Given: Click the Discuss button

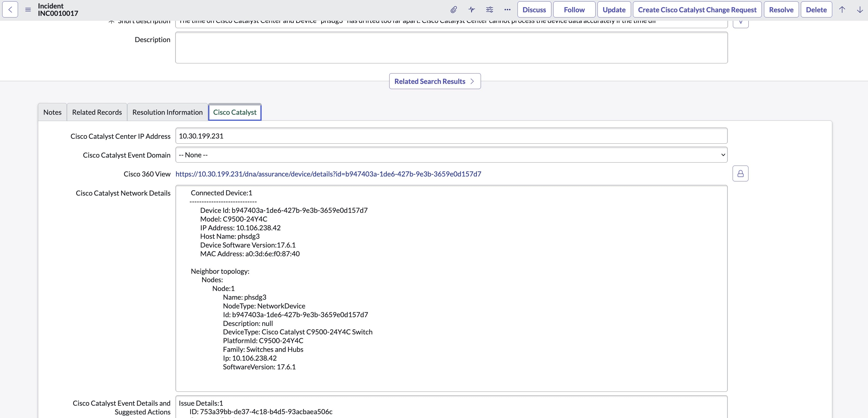Looking at the screenshot, I should (x=534, y=10).
